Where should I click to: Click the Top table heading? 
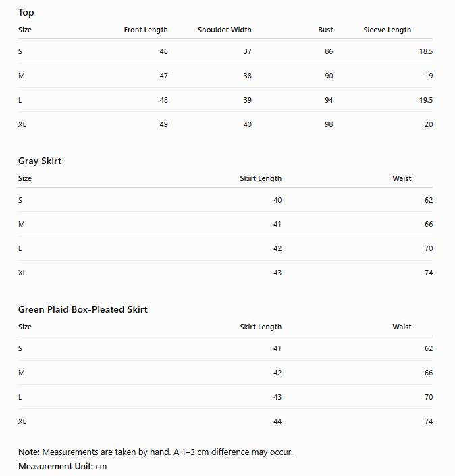(26, 13)
